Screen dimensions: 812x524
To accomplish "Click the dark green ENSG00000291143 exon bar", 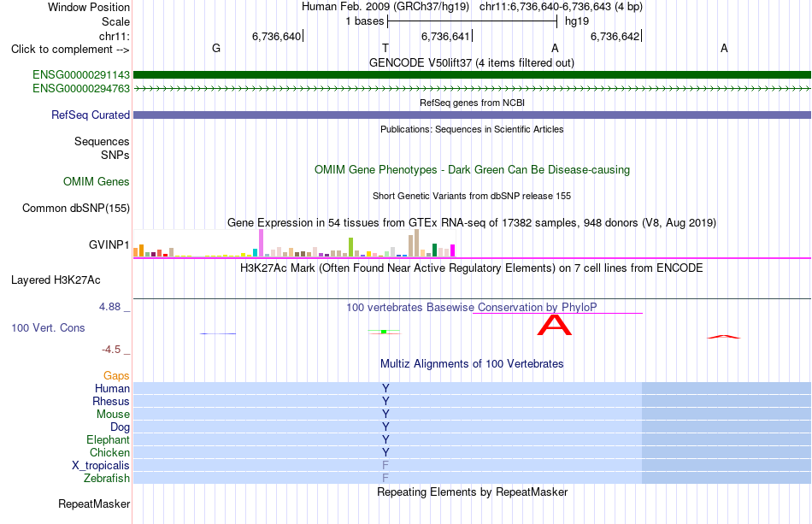I will pyautogui.click(x=473, y=75).
